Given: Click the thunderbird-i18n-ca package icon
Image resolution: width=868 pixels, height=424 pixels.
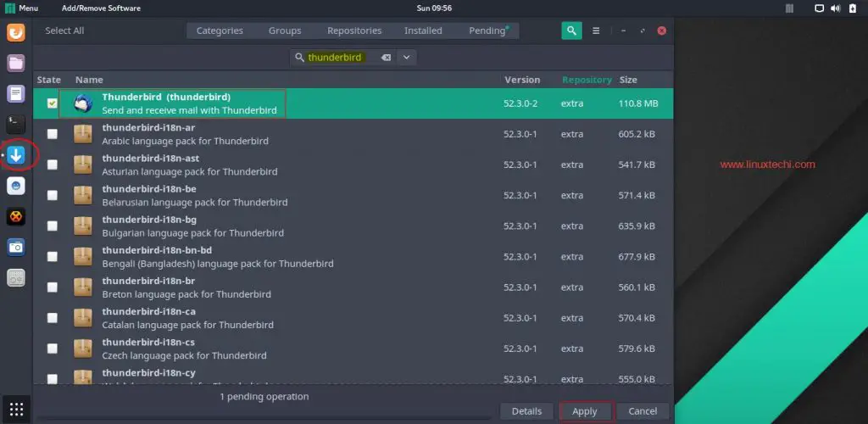Looking at the screenshot, I should point(83,318).
